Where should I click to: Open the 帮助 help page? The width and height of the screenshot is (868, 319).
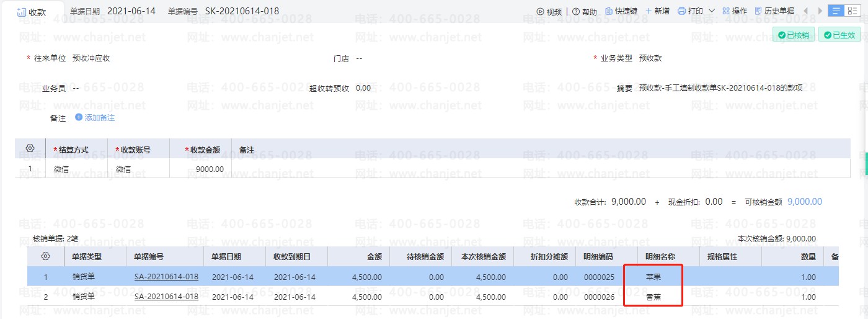585,11
